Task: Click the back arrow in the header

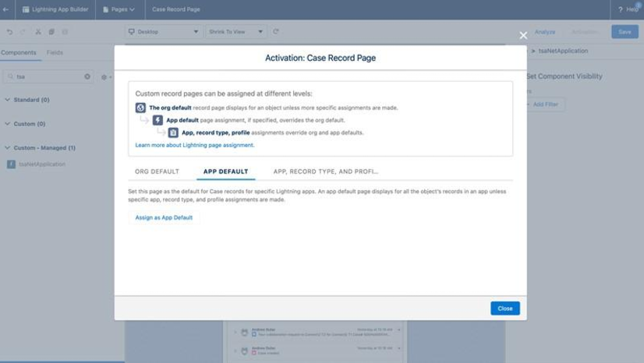Action: 6,9
